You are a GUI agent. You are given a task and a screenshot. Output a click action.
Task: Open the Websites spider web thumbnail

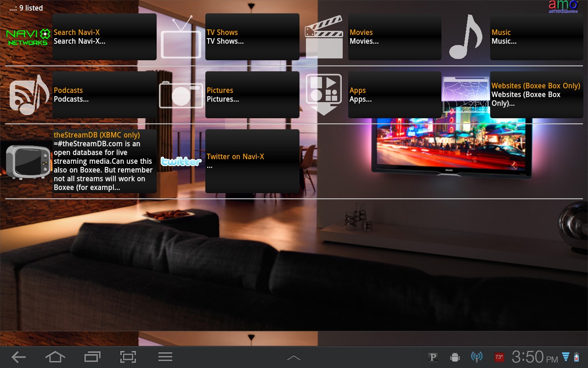coord(465,95)
